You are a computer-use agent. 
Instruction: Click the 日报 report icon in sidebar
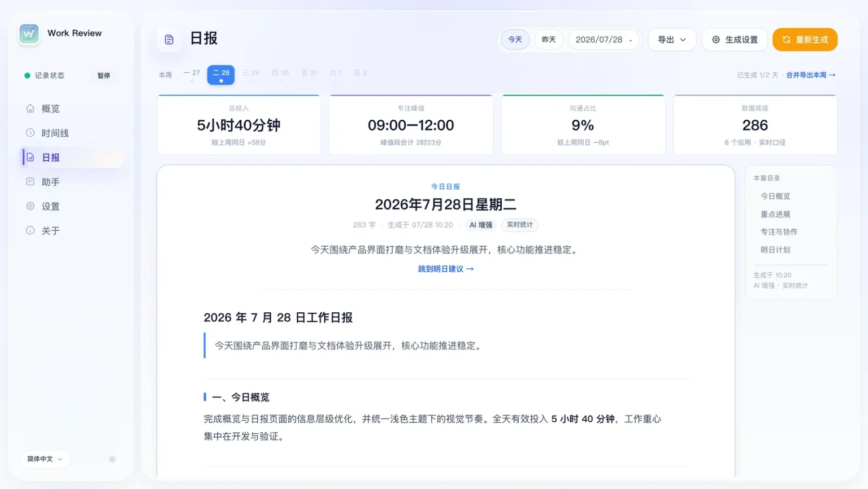[31, 157]
